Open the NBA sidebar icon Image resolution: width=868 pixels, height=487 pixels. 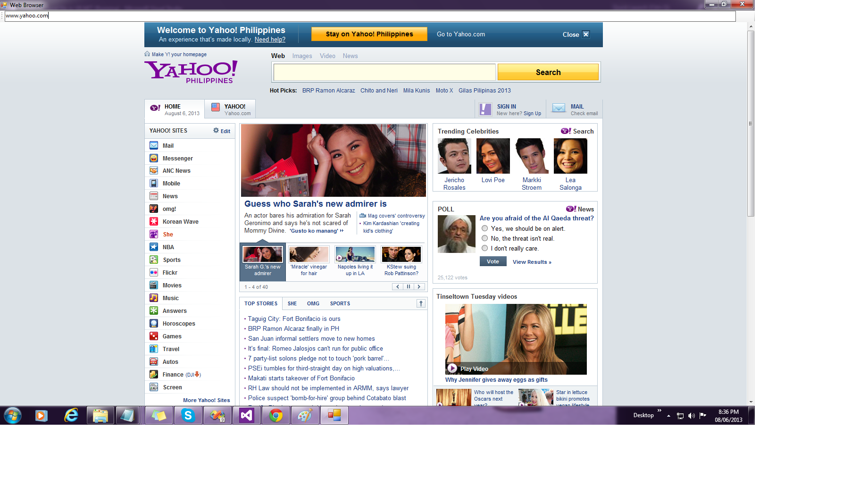pos(154,247)
